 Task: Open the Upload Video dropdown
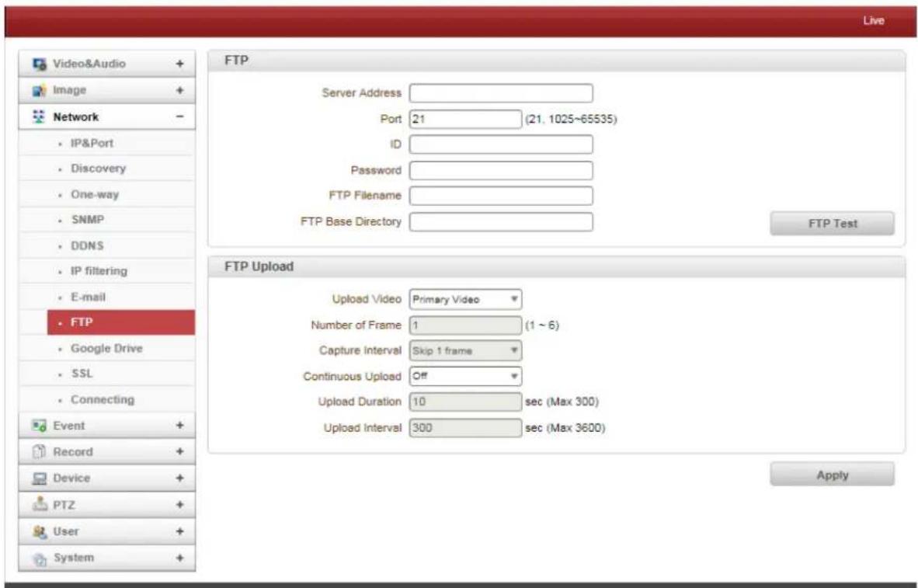pyautogui.click(x=465, y=299)
